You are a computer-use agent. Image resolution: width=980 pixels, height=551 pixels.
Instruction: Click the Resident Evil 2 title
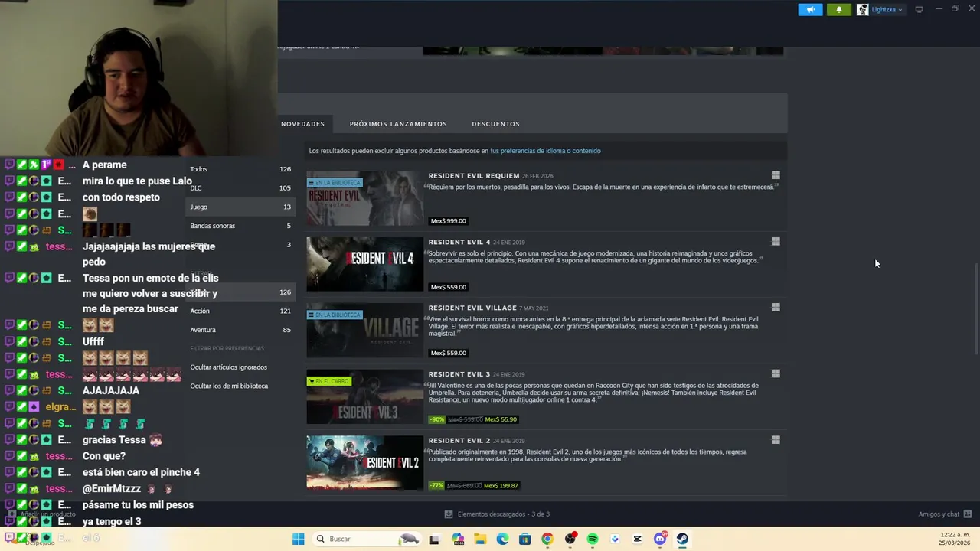(459, 441)
